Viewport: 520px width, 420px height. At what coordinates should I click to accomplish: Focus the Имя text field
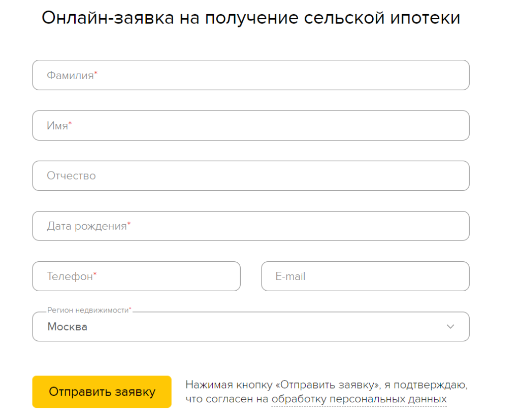click(250, 126)
